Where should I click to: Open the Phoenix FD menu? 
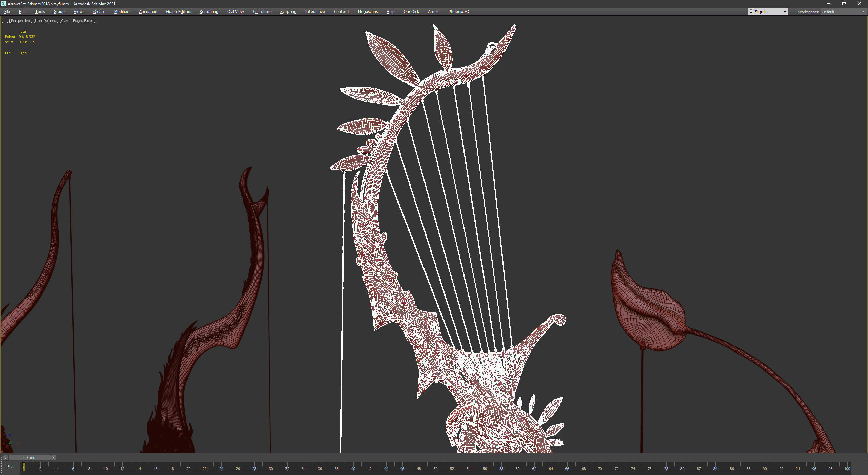click(458, 12)
